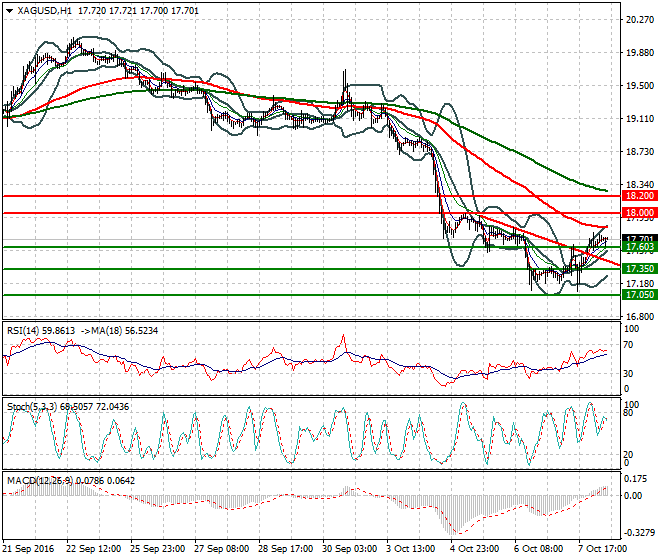Screen dimensions: 660x560
Task: Click the 4 Oct 23:00 time label
Action: [x=476, y=549]
